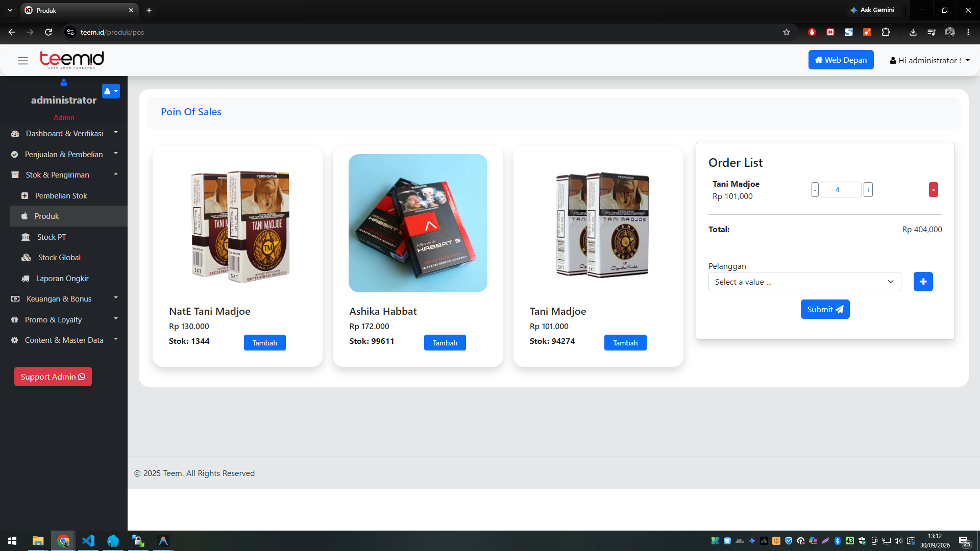This screenshot has width=980, height=551.
Task: Click Penjualan & Pembelian check icon
Action: tap(14, 155)
